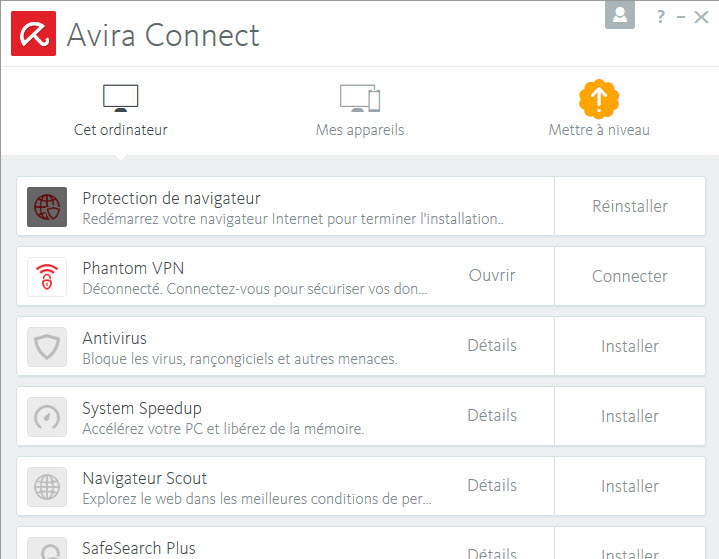Show Navigateur Scout Détails
The width and height of the screenshot is (719, 559).
492,485
